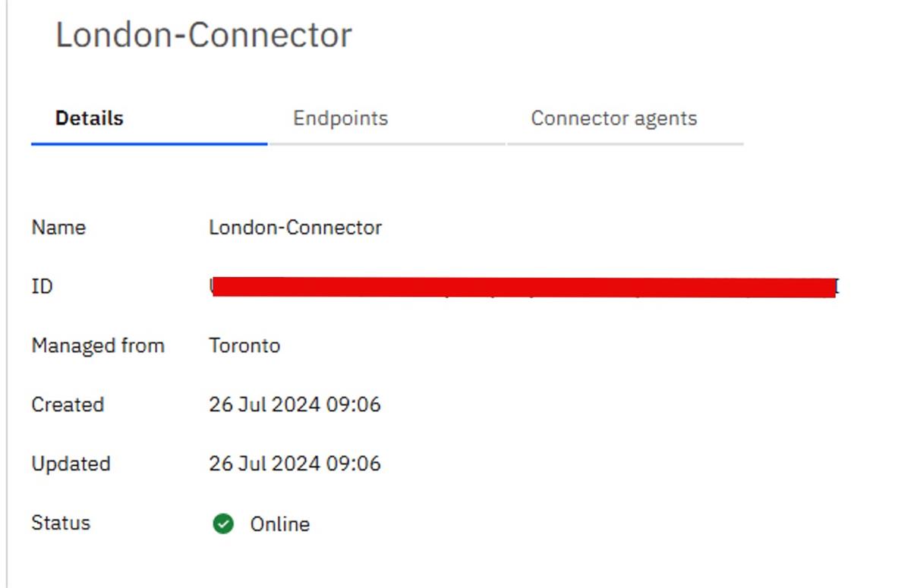Click the blue underline beneath Details tab

pyautogui.click(x=149, y=143)
